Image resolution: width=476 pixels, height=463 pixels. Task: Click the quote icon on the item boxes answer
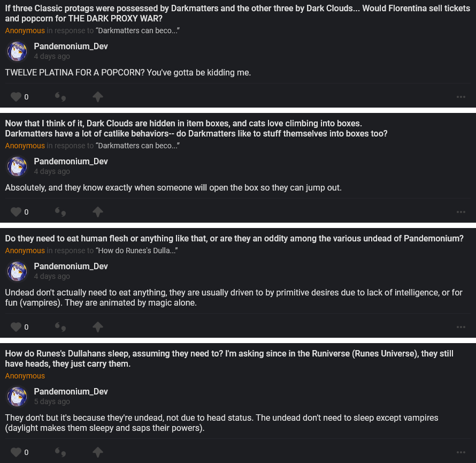pos(60,212)
